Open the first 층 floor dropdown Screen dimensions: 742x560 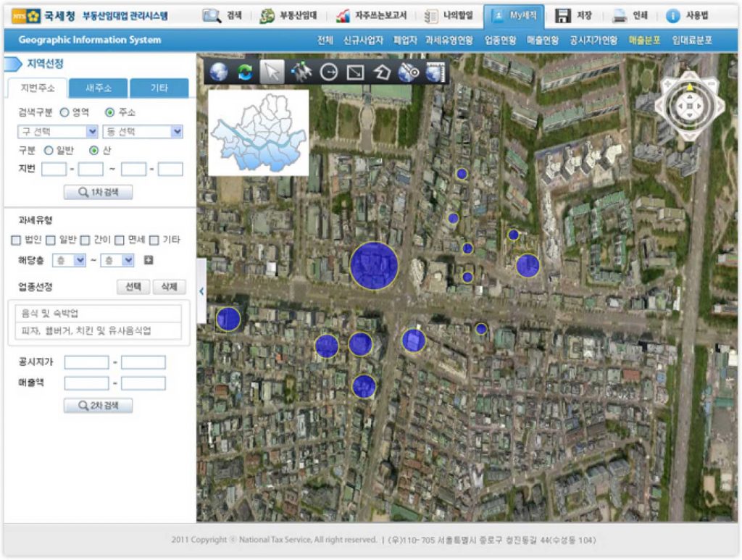69,260
